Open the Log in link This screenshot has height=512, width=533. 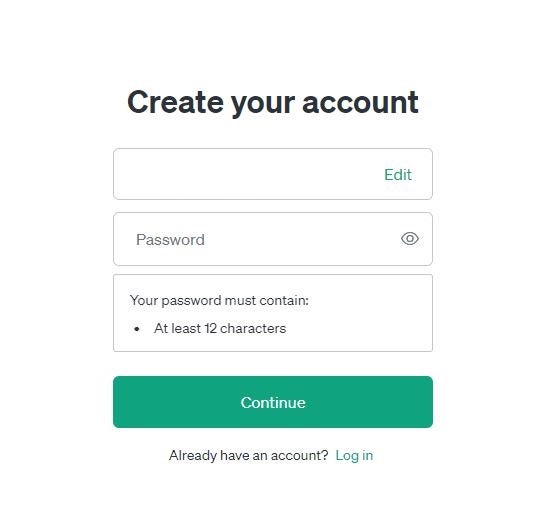(x=354, y=456)
